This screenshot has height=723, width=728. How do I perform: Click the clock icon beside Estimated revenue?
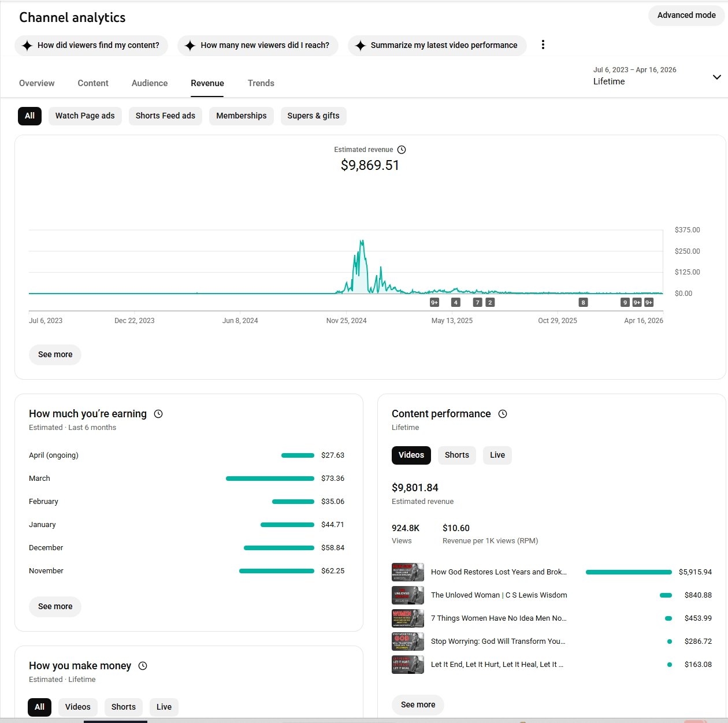tap(402, 150)
